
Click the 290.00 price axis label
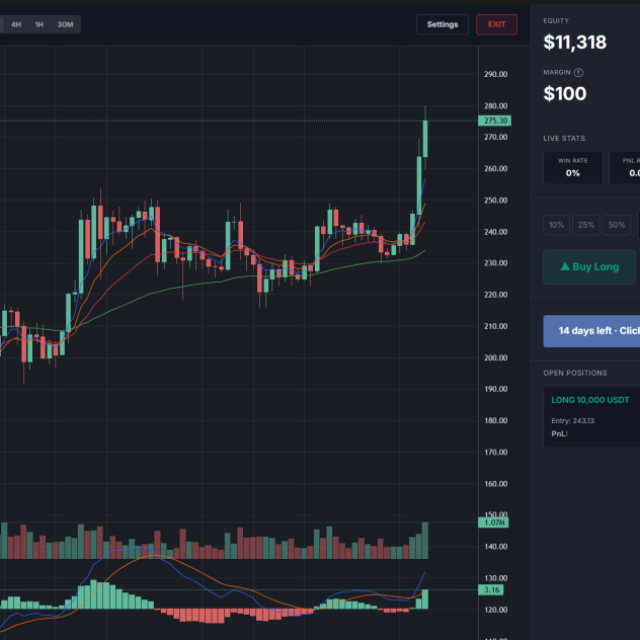click(496, 74)
